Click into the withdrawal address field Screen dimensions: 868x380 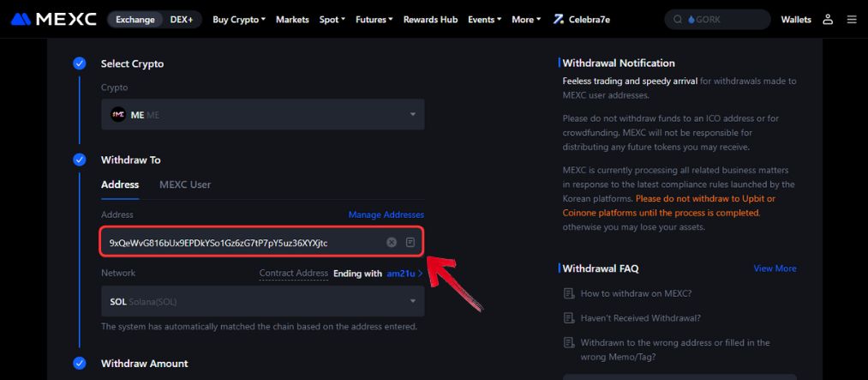tap(262, 242)
